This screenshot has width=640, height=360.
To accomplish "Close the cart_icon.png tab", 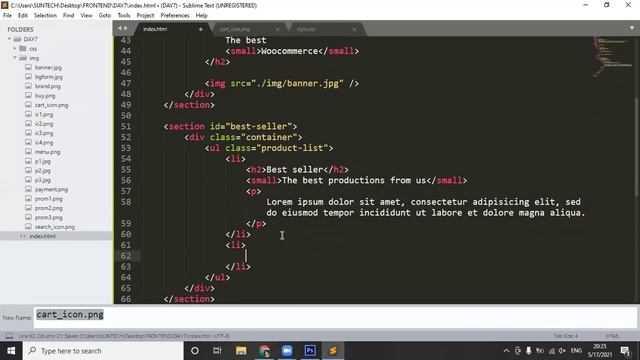I will pyautogui.click(x=278, y=29).
